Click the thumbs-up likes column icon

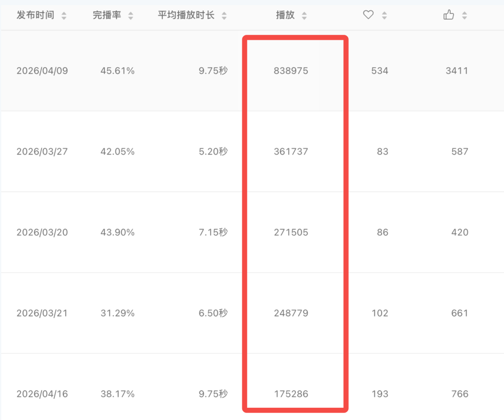pyautogui.click(x=448, y=14)
